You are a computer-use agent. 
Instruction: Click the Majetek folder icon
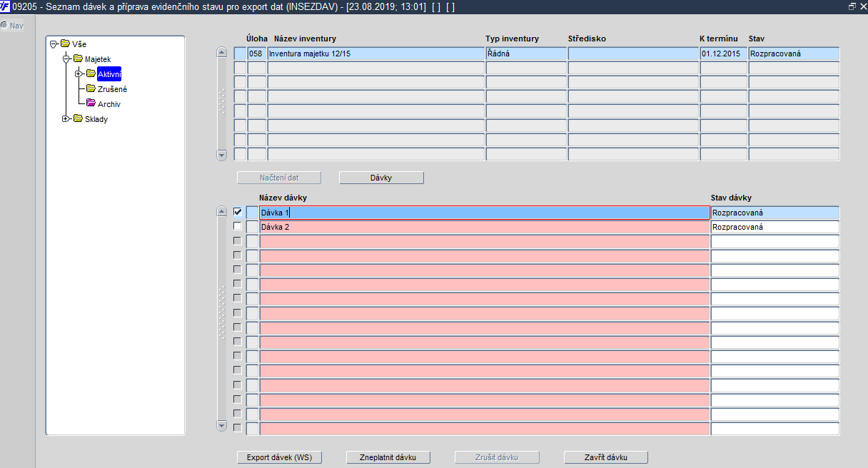[x=78, y=58]
